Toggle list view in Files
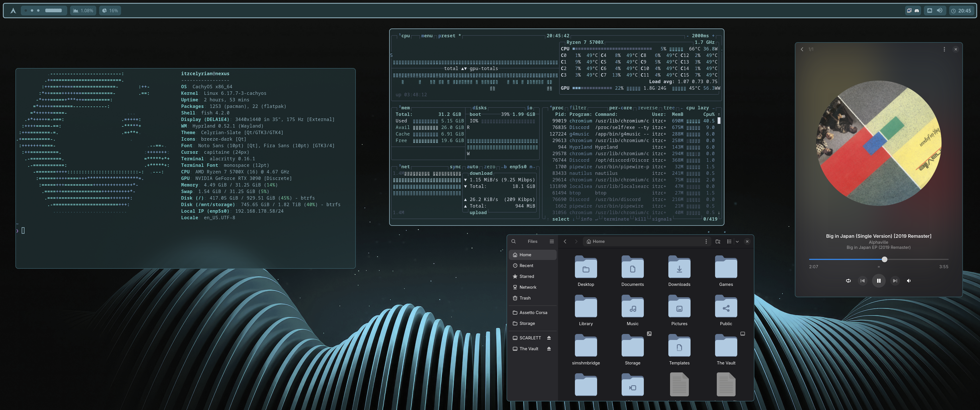980x410 pixels. coord(729,241)
